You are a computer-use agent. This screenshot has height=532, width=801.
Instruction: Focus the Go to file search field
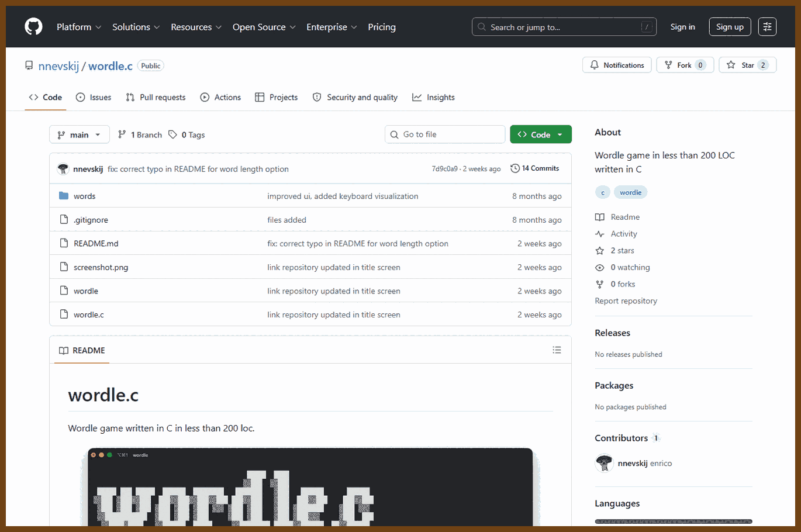pyautogui.click(x=445, y=134)
